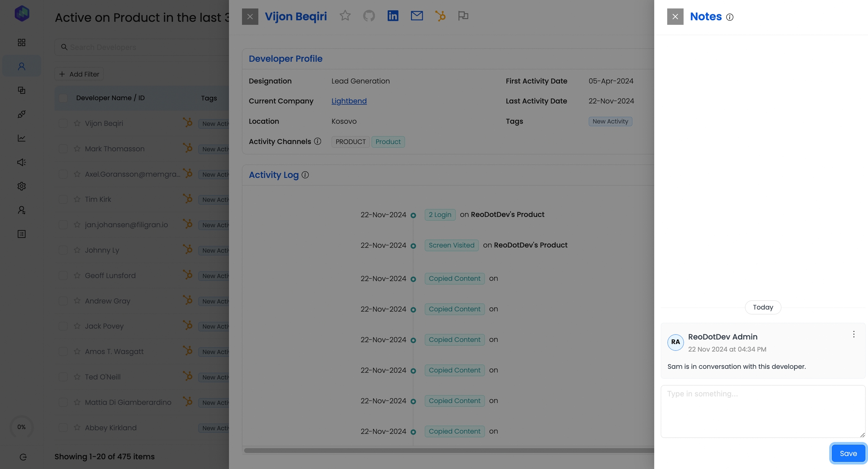The height and width of the screenshot is (469, 868).
Task: Click the 'Type in something' notes field
Action: [763, 411]
